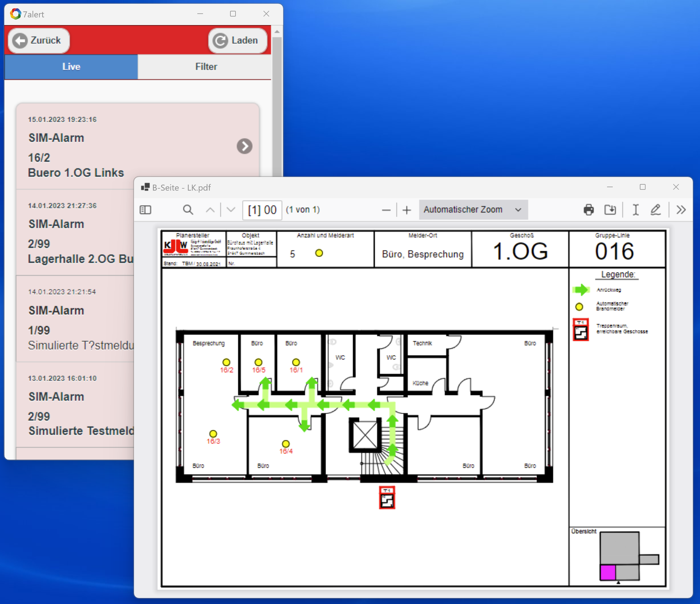The height and width of the screenshot is (604, 700).
Task: Switch to the Filter tab
Action: (x=206, y=66)
